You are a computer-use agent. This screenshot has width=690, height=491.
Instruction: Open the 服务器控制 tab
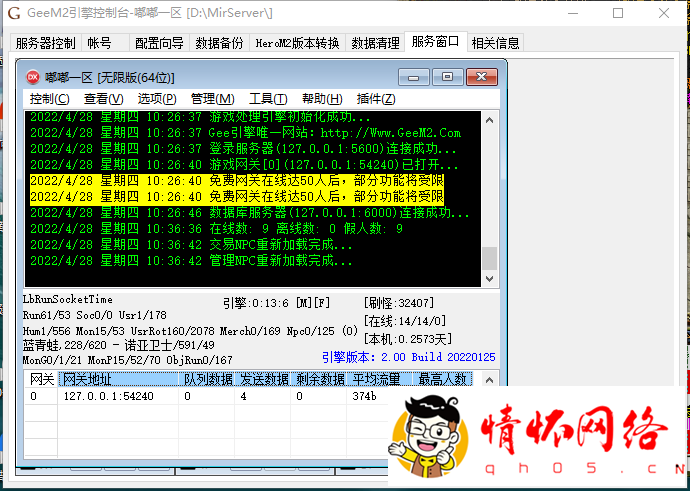[x=46, y=43]
